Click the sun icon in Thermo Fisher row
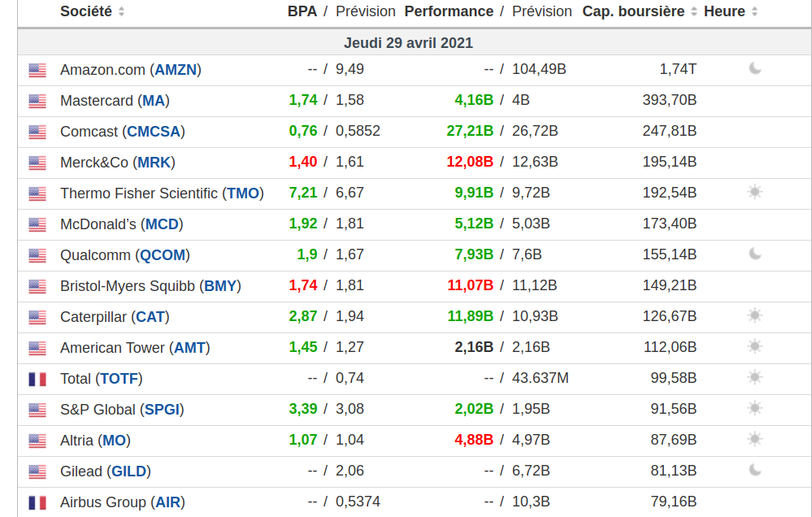The height and width of the screenshot is (517, 812). [x=755, y=193]
